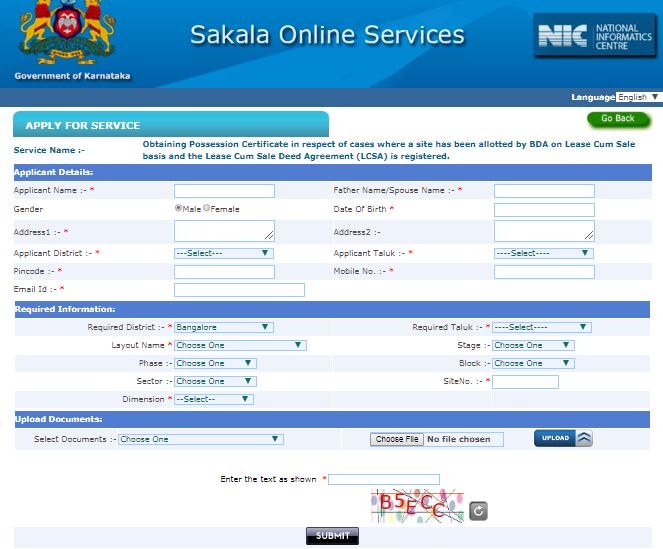Screen dimensions: 663x549
Task: Click the Apply For Service header tab
Action: [x=171, y=124]
